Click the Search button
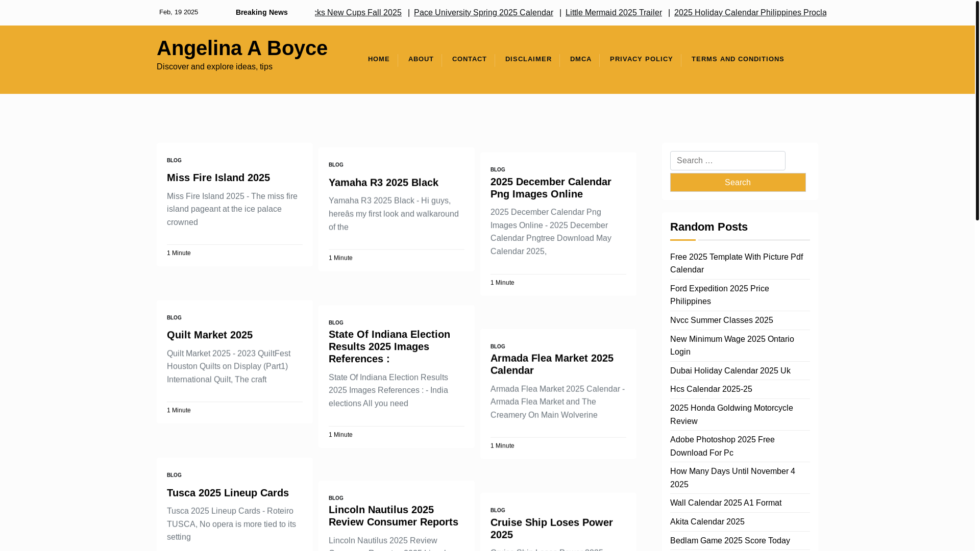The image size is (980, 551). tap(738, 183)
